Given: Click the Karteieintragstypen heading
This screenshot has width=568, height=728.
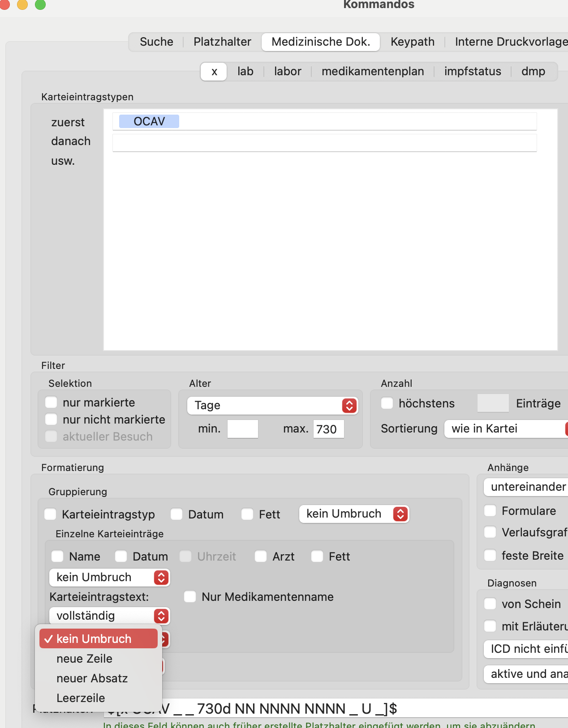Looking at the screenshot, I should pyautogui.click(x=87, y=97).
